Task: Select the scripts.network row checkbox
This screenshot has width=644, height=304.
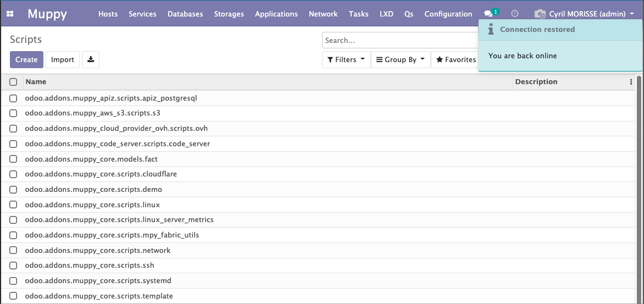Action: (13, 250)
